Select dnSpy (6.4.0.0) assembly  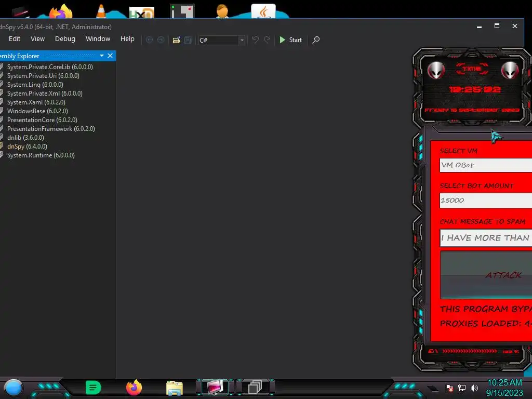(27, 146)
